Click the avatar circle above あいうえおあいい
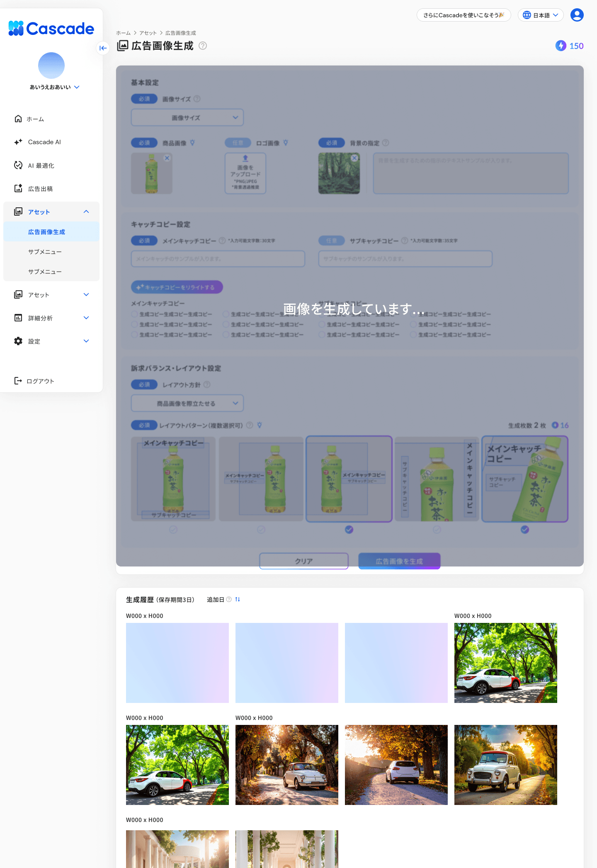Viewport: 597px width, 868px height. coord(51,66)
